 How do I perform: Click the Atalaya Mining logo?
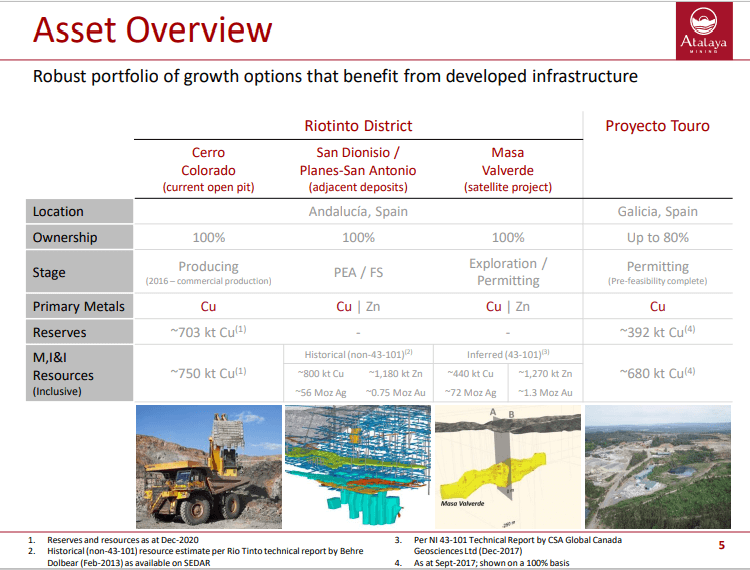(x=704, y=31)
